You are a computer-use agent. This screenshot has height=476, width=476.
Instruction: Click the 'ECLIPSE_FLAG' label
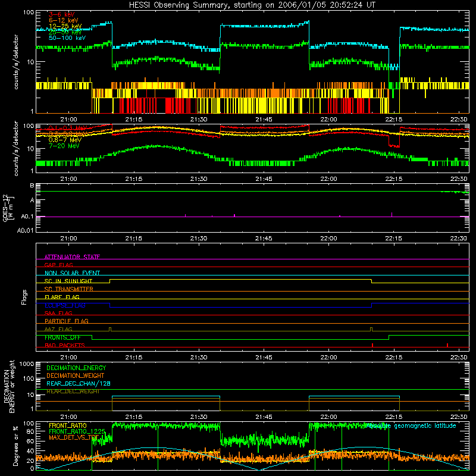[x=65, y=305]
